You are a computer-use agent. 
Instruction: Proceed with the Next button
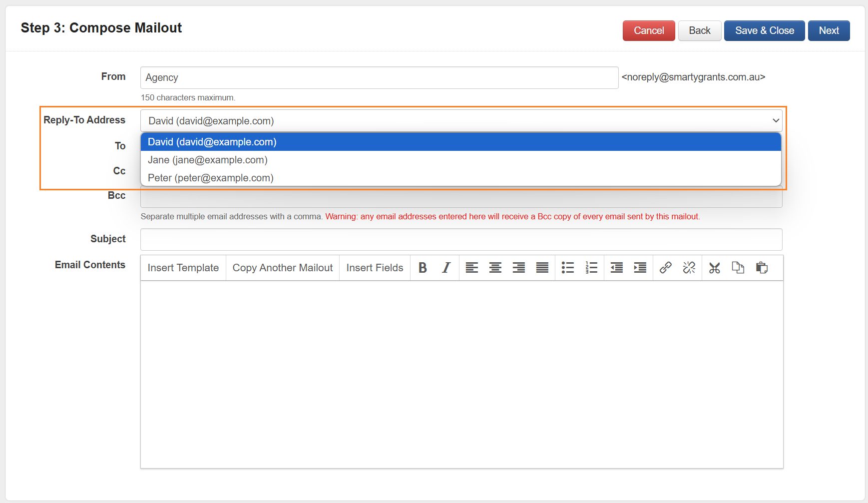pos(829,30)
